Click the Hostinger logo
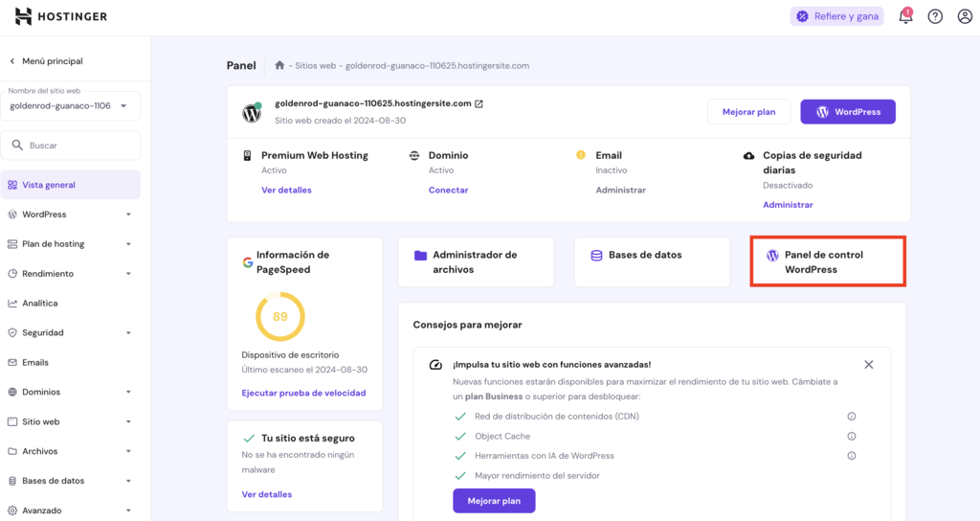This screenshot has width=980, height=521. 61,16
